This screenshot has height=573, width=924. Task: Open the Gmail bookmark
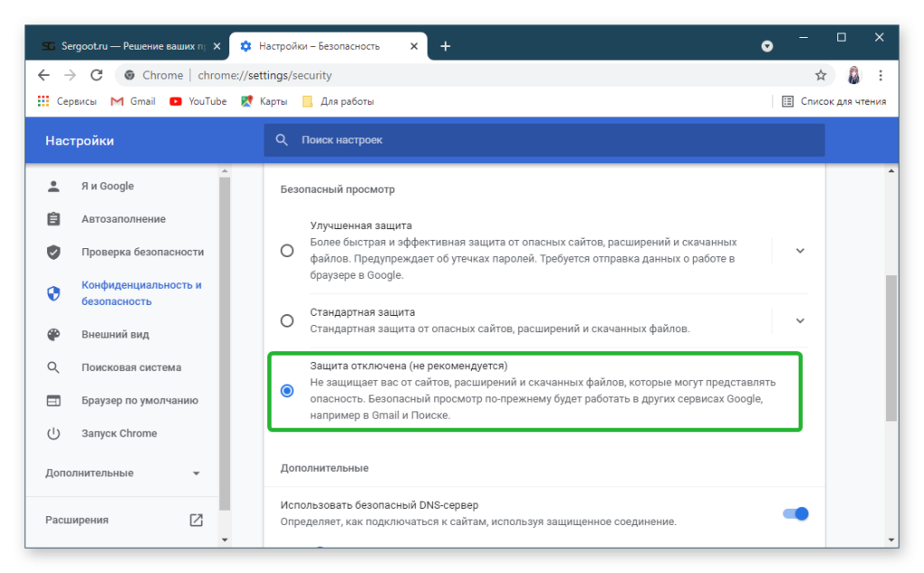point(134,101)
